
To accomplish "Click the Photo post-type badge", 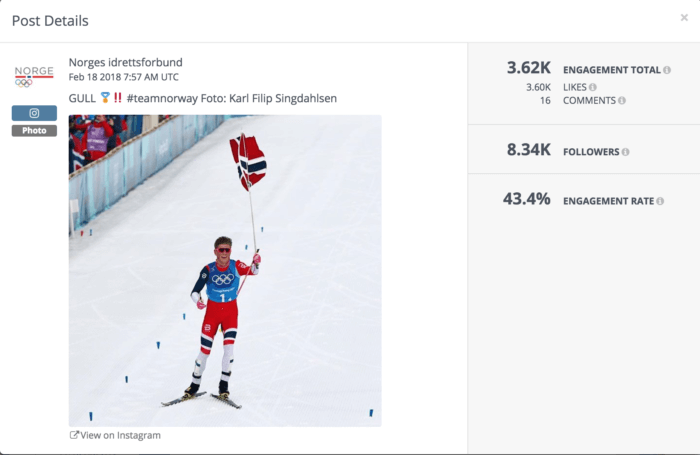I will [x=34, y=131].
